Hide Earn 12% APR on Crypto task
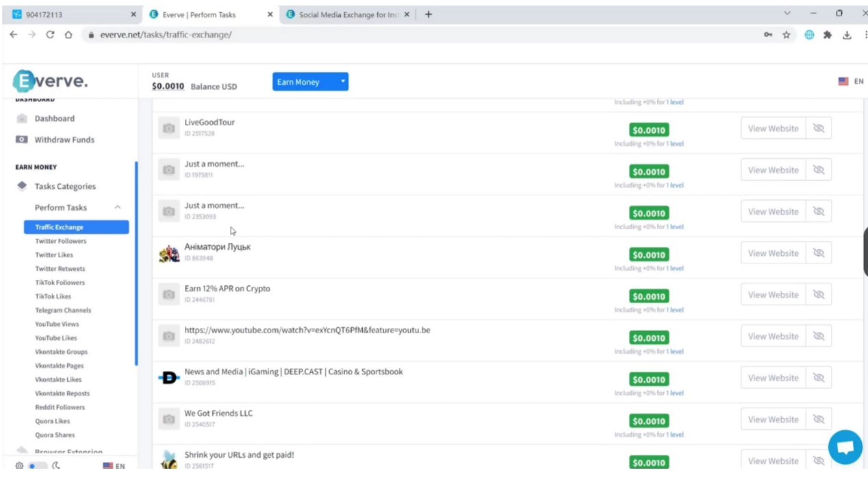 [818, 295]
